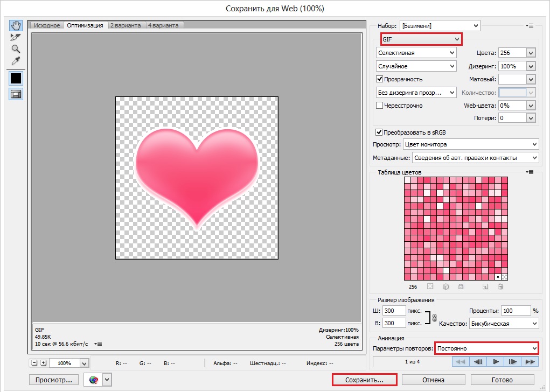Expand the Цвета 256 dropdown arrow
The height and width of the screenshot is (392, 550).
point(531,53)
